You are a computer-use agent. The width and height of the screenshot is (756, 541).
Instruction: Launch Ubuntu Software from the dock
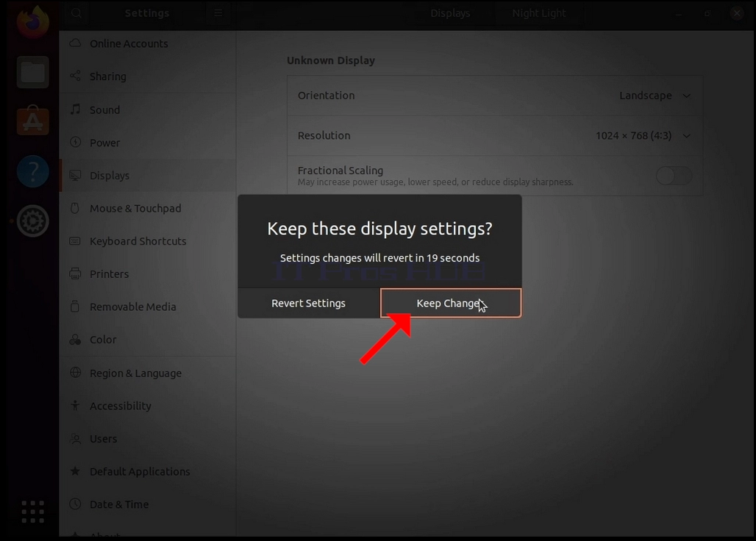pyautogui.click(x=33, y=121)
